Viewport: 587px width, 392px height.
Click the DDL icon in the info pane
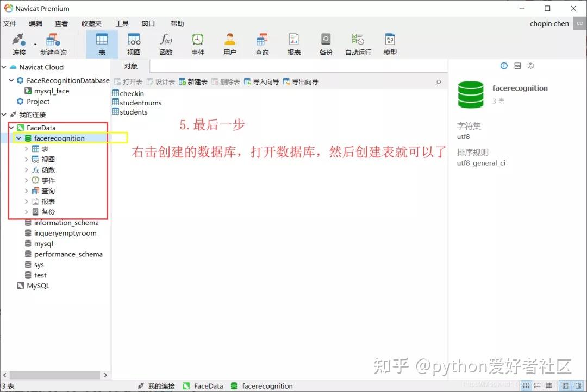coord(516,66)
